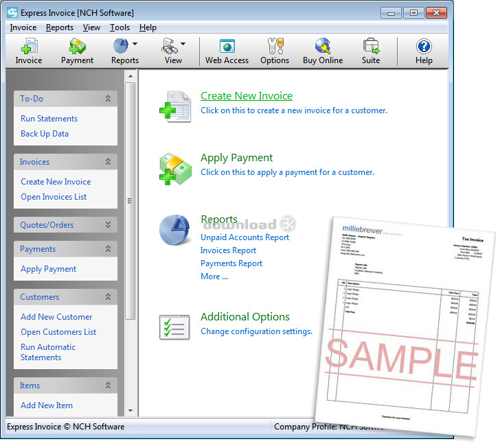Screen dimensions: 500x448
Task: Click the sample invoice preview thumbnail
Action: (x=405, y=327)
